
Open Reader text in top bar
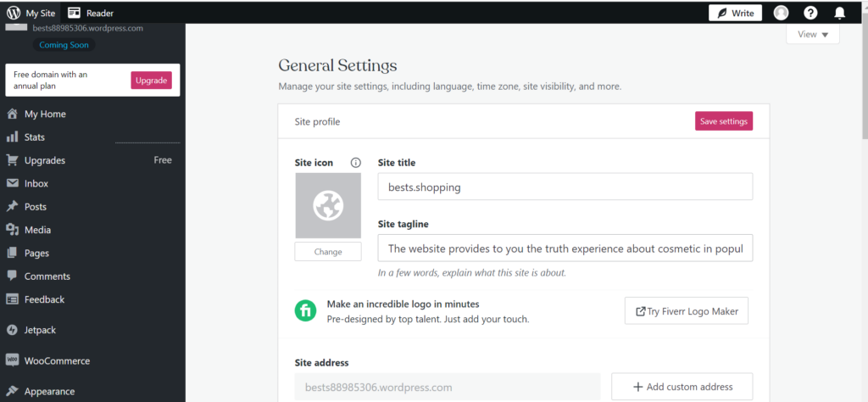(100, 14)
